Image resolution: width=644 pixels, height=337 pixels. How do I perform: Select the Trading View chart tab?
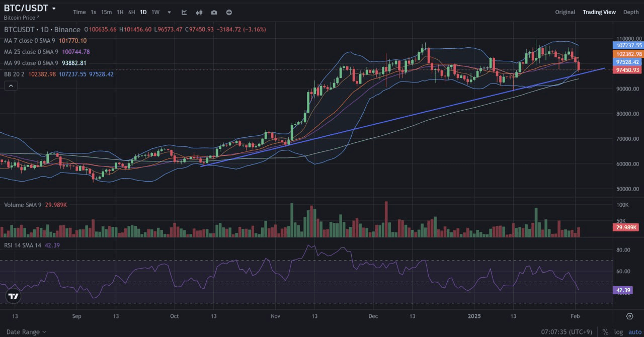[599, 12]
